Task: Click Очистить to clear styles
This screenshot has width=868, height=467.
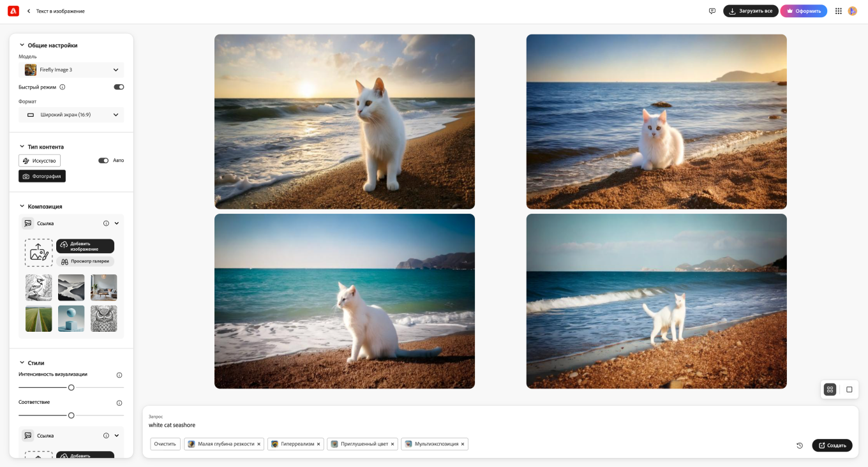Action: (x=165, y=444)
